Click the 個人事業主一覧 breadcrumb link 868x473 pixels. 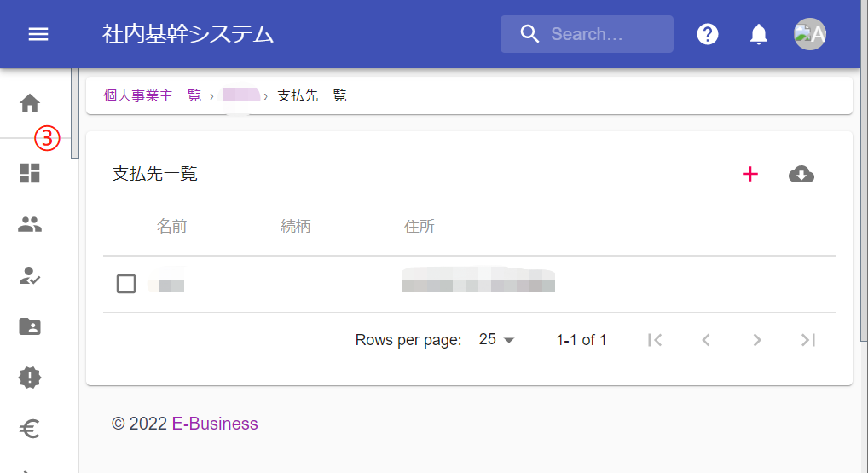coord(153,95)
